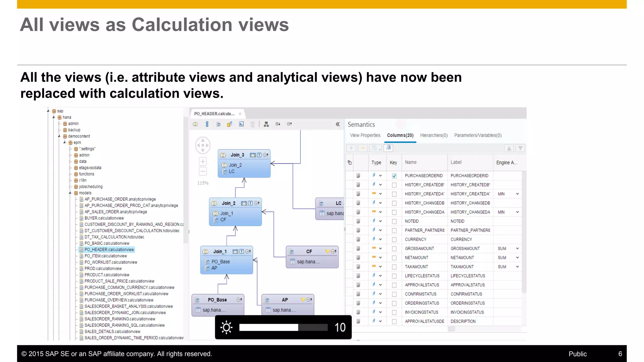
Task: Open the View Properties tab
Action: 365,135
